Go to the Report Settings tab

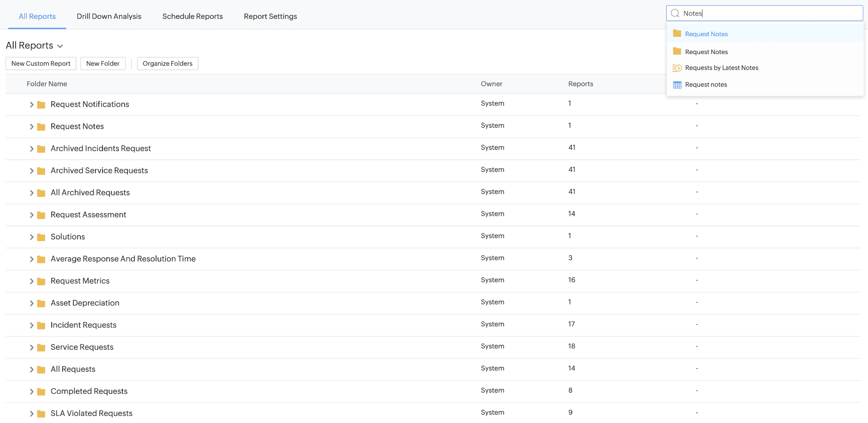pyautogui.click(x=270, y=16)
